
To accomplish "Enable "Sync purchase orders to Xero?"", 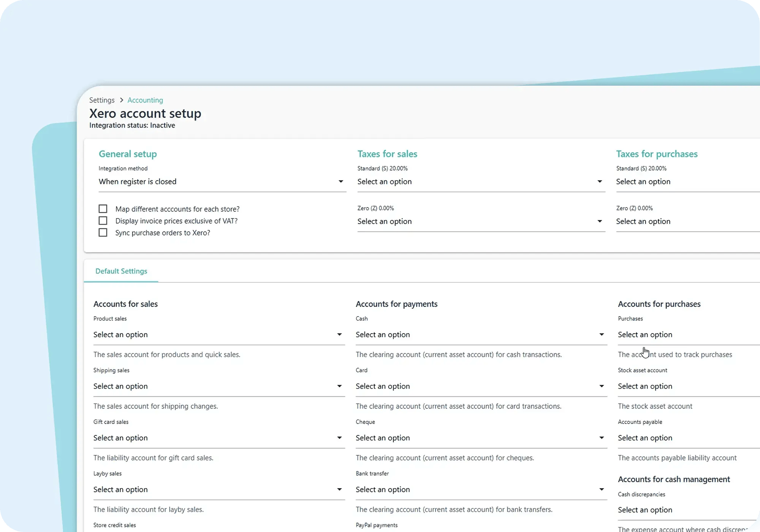I will pos(103,232).
